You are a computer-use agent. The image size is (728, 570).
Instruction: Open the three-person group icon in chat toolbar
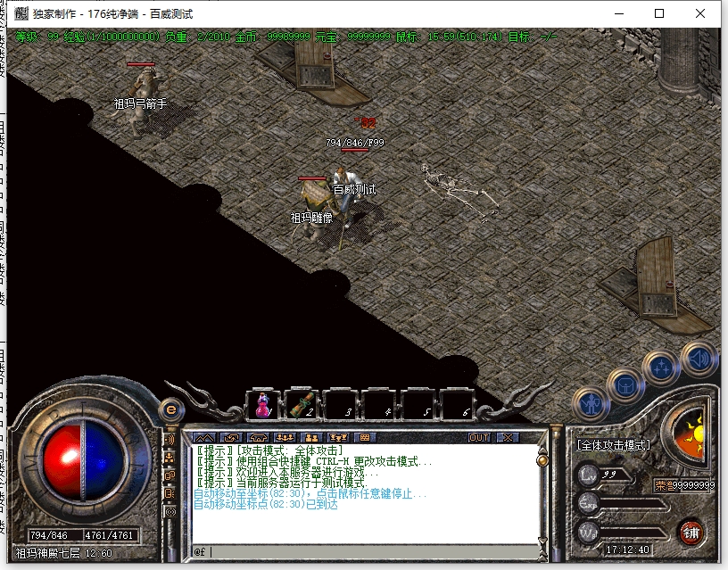(285, 437)
